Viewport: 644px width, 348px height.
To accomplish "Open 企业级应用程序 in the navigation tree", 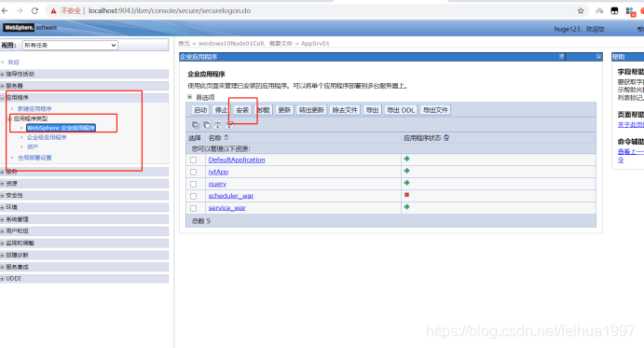I will pyautogui.click(x=47, y=137).
